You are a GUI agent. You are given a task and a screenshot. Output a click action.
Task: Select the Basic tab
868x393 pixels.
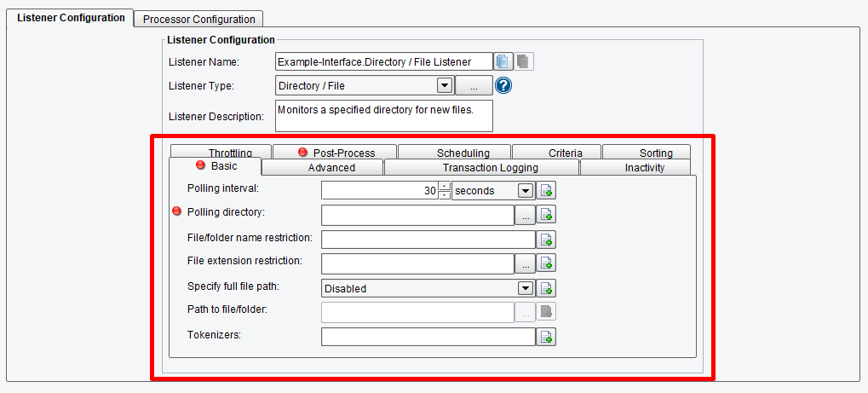pos(215,165)
